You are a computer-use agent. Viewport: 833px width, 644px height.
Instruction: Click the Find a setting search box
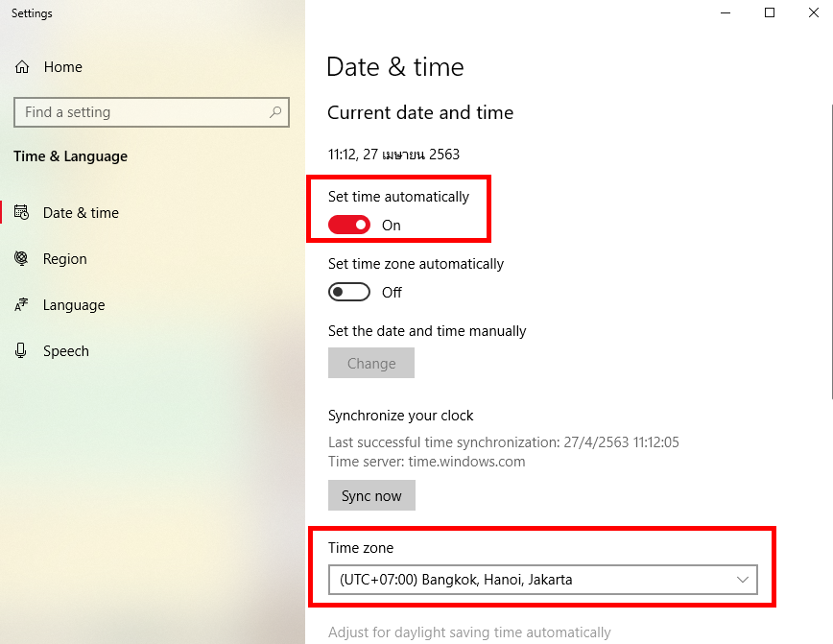click(152, 112)
